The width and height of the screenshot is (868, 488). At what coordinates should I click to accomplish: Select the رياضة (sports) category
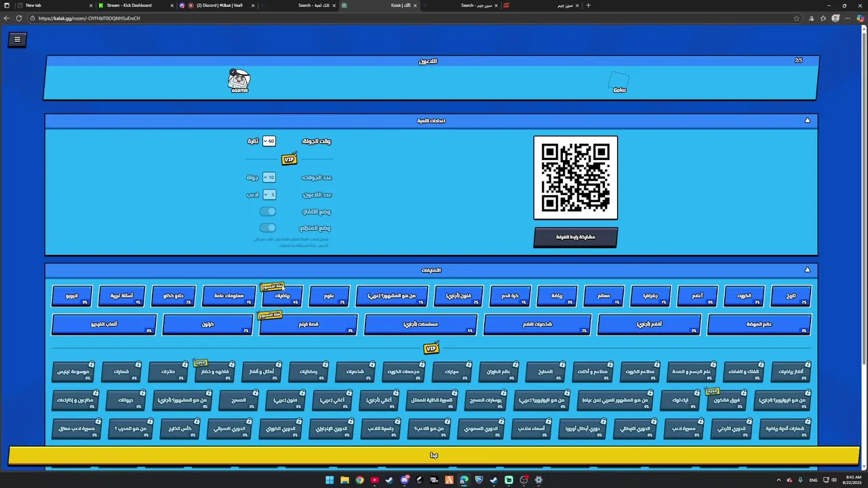click(556, 296)
